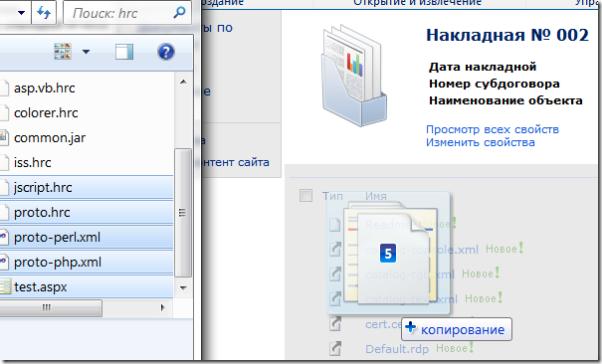Open the address bar history dropdown

pos(21,13)
